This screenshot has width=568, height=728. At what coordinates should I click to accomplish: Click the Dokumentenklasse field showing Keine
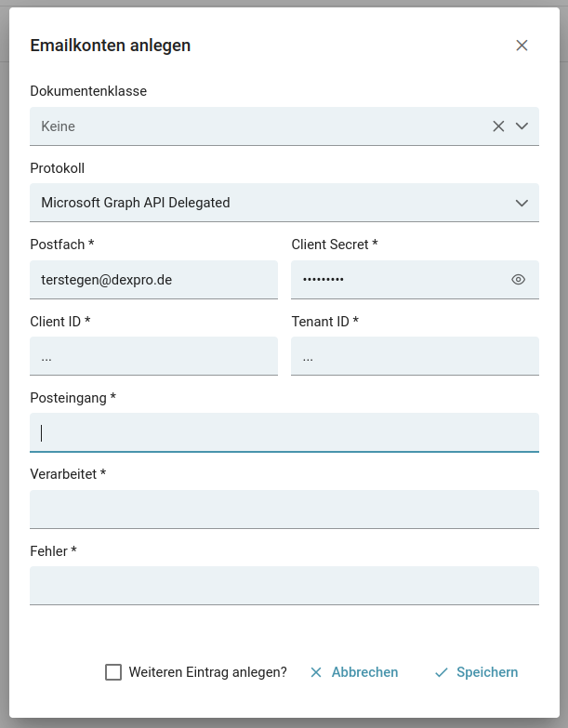(x=251, y=126)
